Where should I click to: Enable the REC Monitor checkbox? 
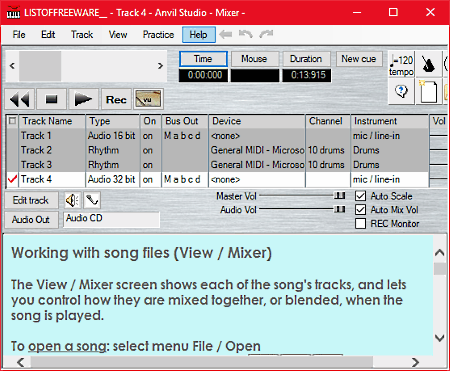tap(360, 224)
